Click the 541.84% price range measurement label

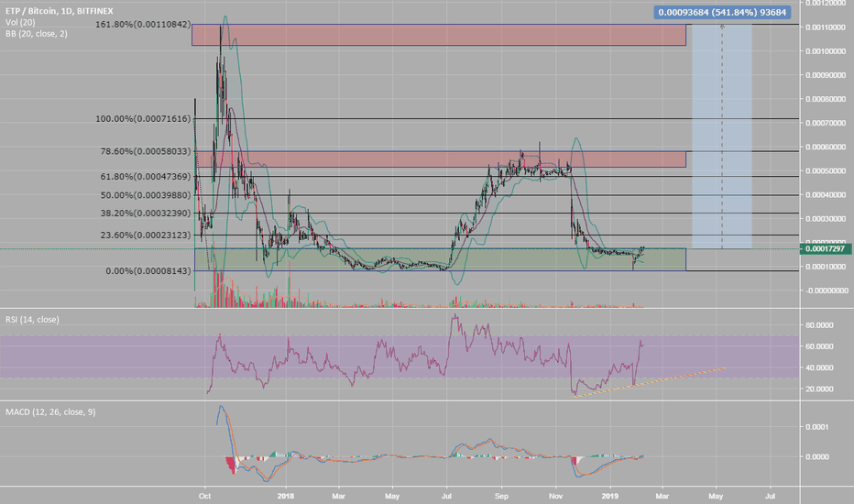(x=722, y=12)
